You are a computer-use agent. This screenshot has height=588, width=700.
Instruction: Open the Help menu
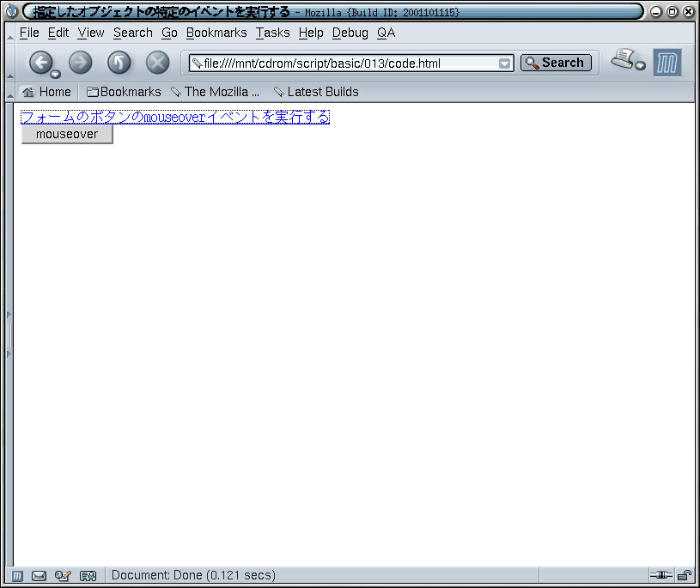click(311, 33)
